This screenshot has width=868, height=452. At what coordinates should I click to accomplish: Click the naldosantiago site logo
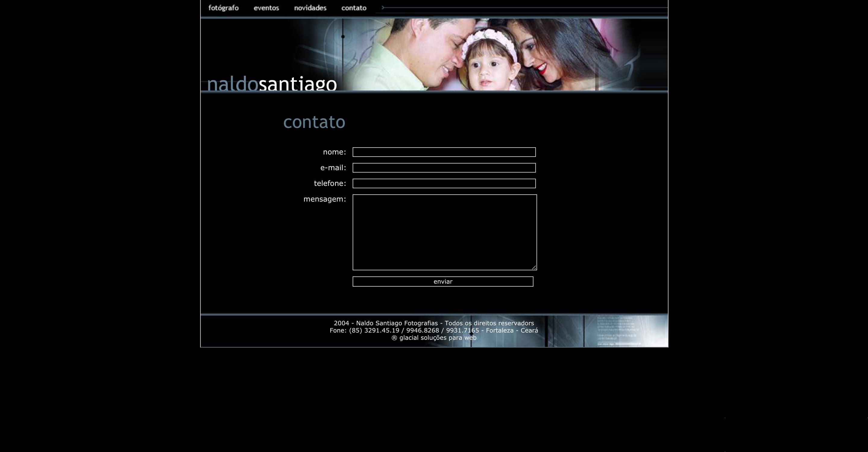coord(272,84)
